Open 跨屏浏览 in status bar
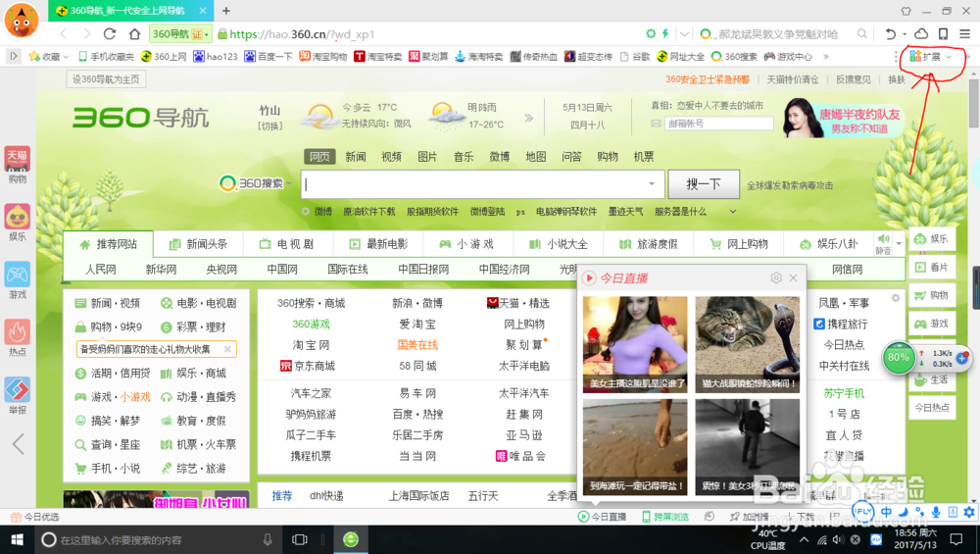980x554 pixels. tap(665, 517)
